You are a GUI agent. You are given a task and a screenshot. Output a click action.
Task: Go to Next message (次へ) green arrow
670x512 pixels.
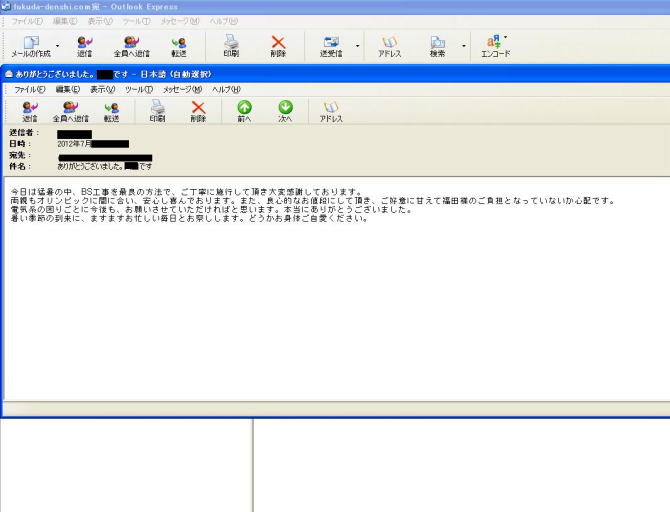(x=285, y=112)
